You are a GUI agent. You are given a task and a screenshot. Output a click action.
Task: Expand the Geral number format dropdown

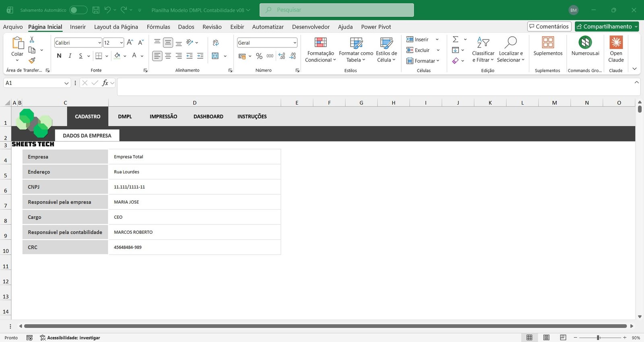tap(295, 43)
